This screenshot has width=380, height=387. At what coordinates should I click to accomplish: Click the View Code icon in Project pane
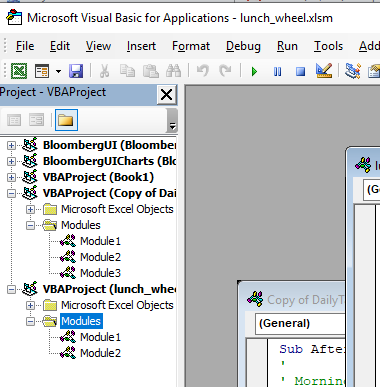tap(14, 120)
